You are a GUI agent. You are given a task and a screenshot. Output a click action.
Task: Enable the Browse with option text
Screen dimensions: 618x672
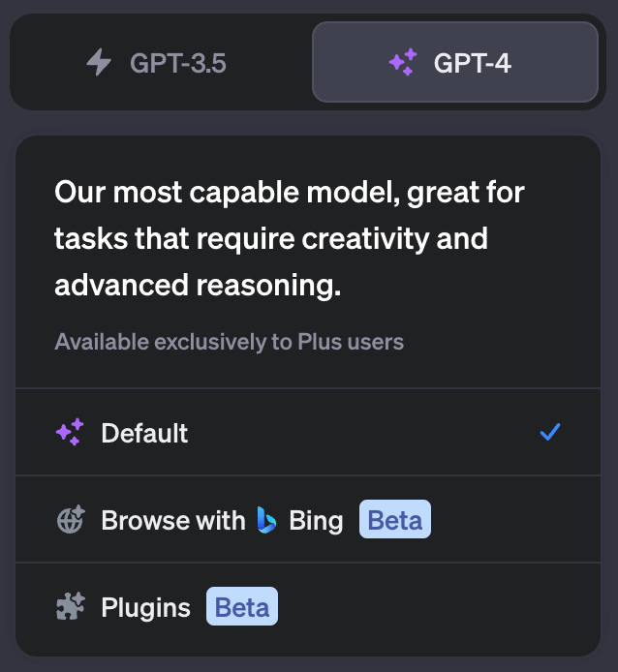click(x=172, y=520)
